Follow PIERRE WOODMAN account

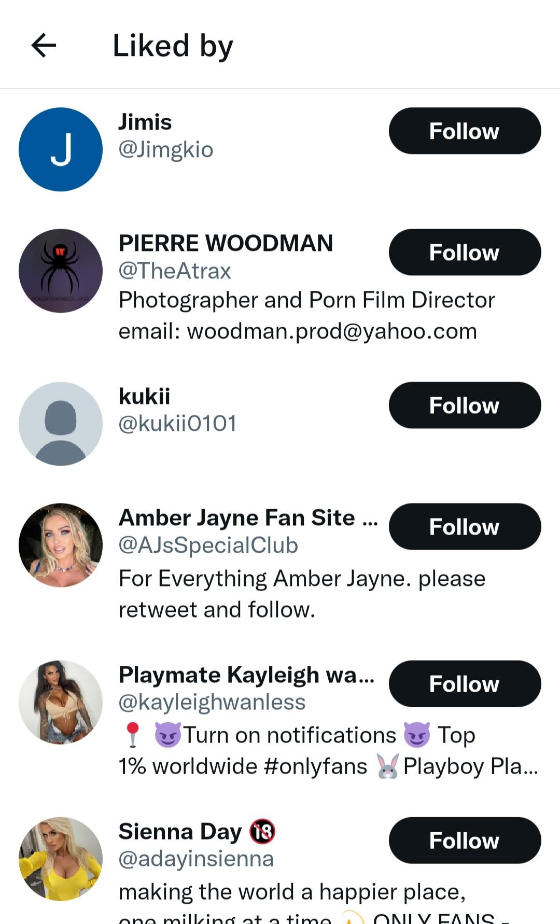coord(465,253)
